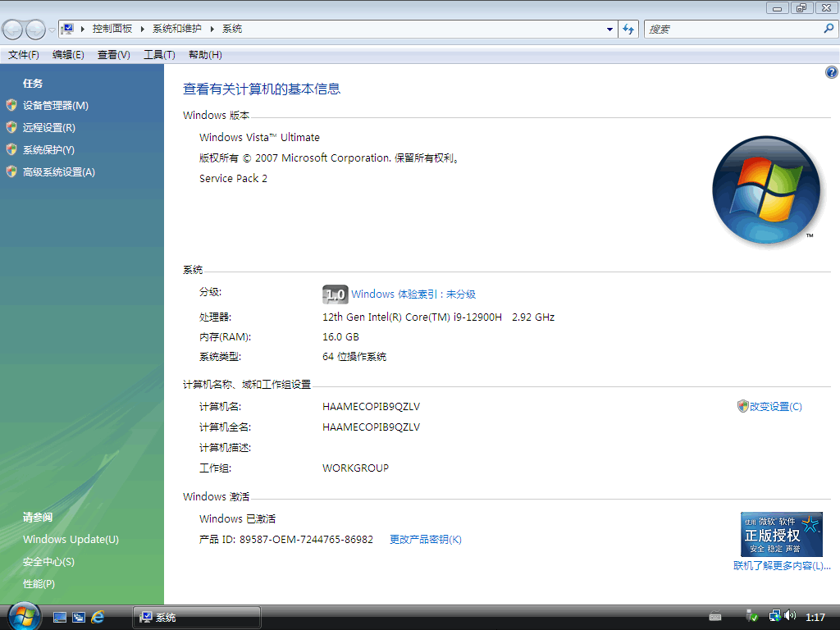Screen dimensions: 840x630
Task: Click the processor text 12th Gen Intel(R) Core(TM) i9-12900H
Action: coord(412,317)
